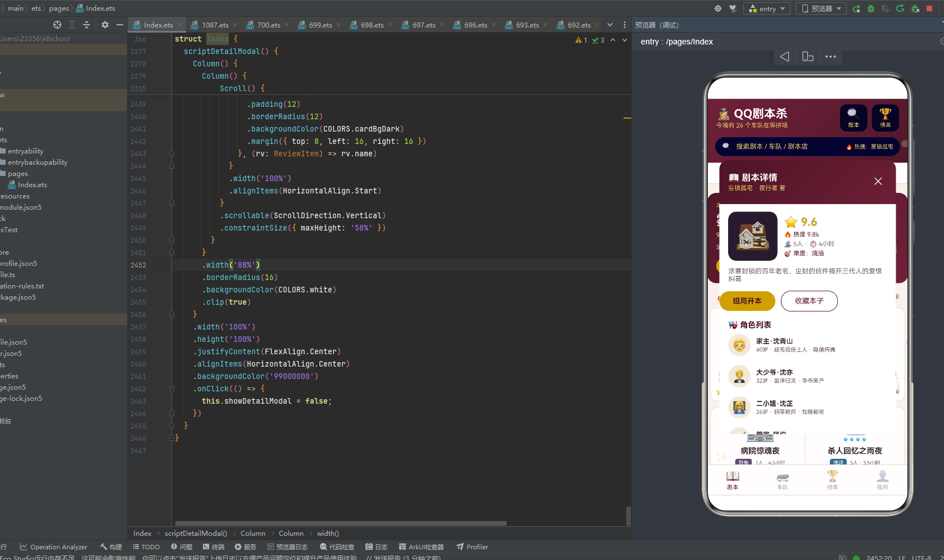Viewport: 944px width, 560px height.
Task: Fold code block at line 2456
Action: [171, 314]
